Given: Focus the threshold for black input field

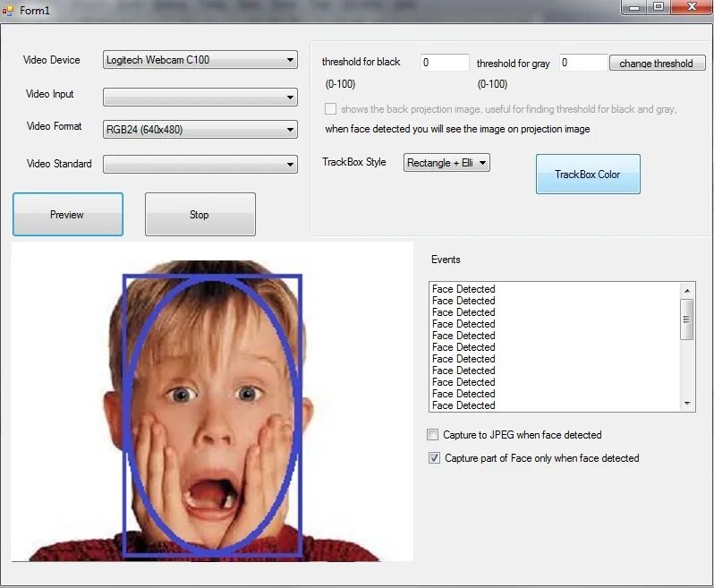Looking at the screenshot, I should click(445, 63).
